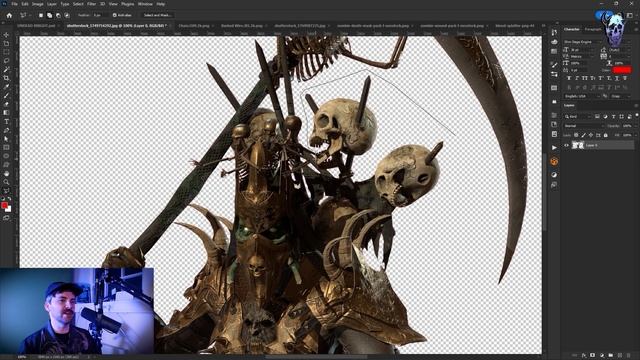The width and height of the screenshot is (640, 360).
Task: Select the Pen tool
Action: click(x=6, y=130)
